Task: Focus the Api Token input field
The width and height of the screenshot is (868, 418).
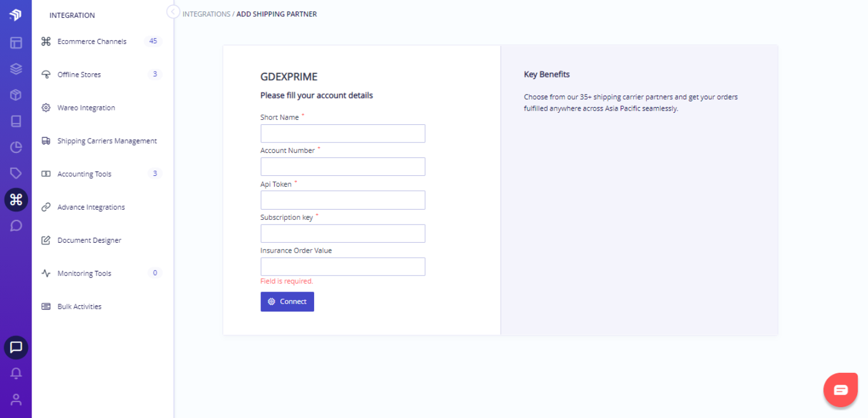Action: pos(343,200)
